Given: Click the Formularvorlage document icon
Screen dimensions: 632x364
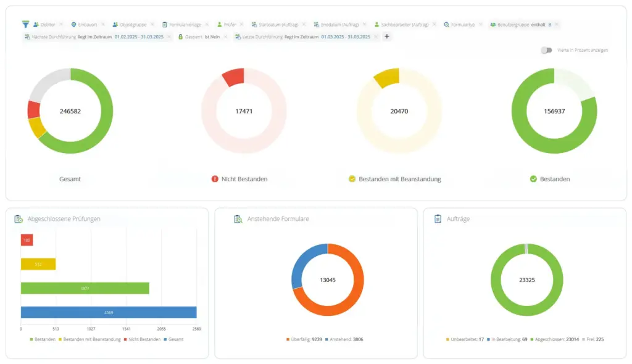Looking at the screenshot, I should [x=165, y=25].
